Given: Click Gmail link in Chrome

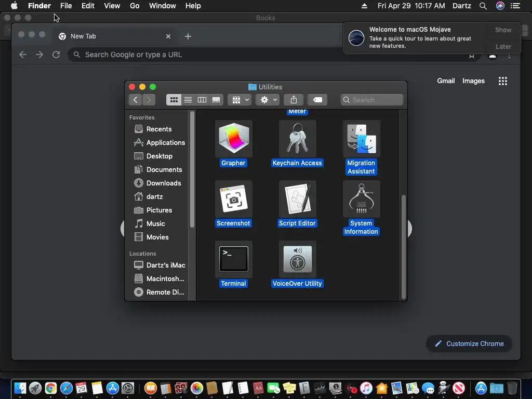Looking at the screenshot, I should 446,81.
